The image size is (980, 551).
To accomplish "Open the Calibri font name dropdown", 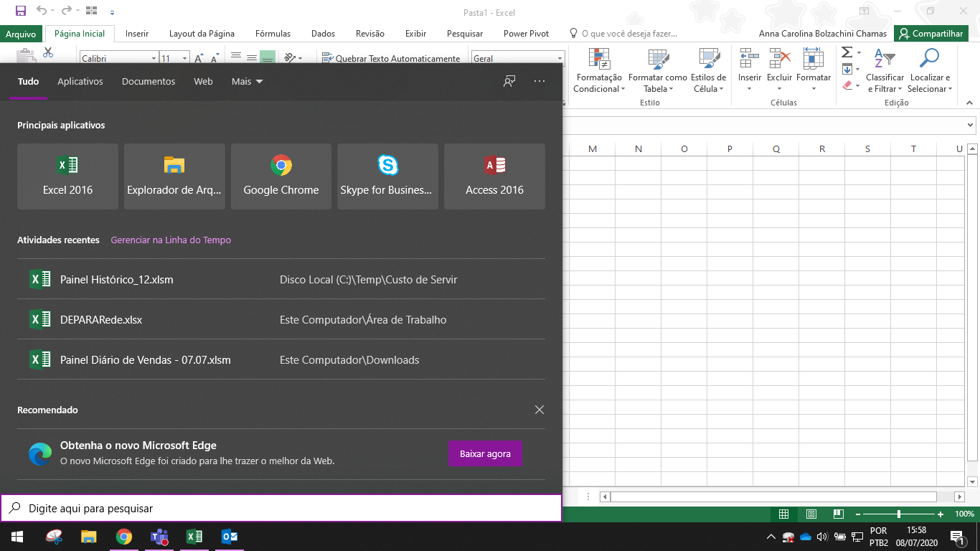I will (154, 59).
